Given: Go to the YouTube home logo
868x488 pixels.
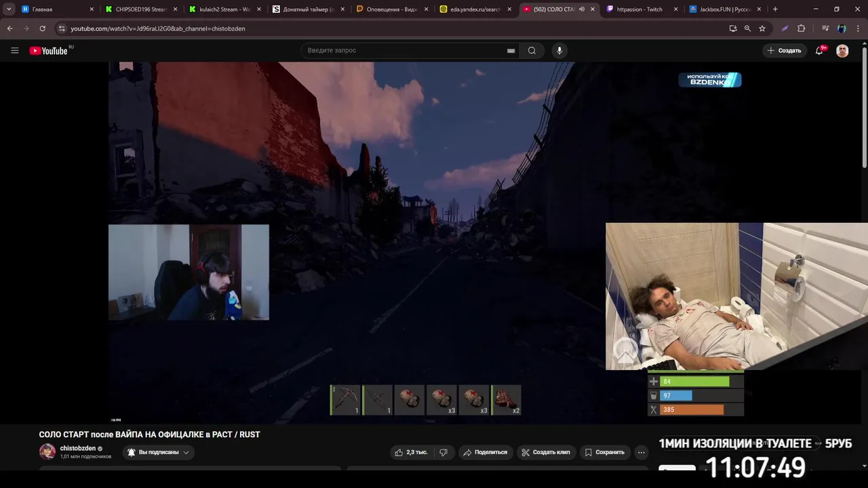Looking at the screenshot, I should click(49, 51).
